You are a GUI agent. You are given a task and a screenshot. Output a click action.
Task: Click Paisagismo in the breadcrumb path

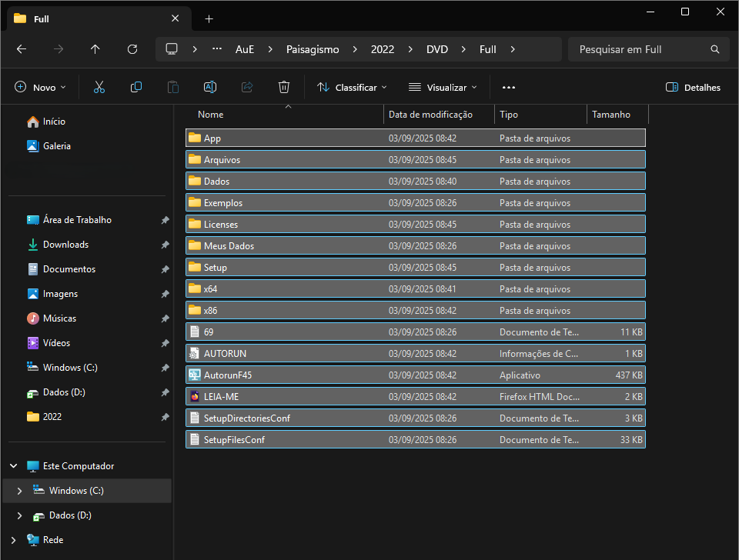313,49
